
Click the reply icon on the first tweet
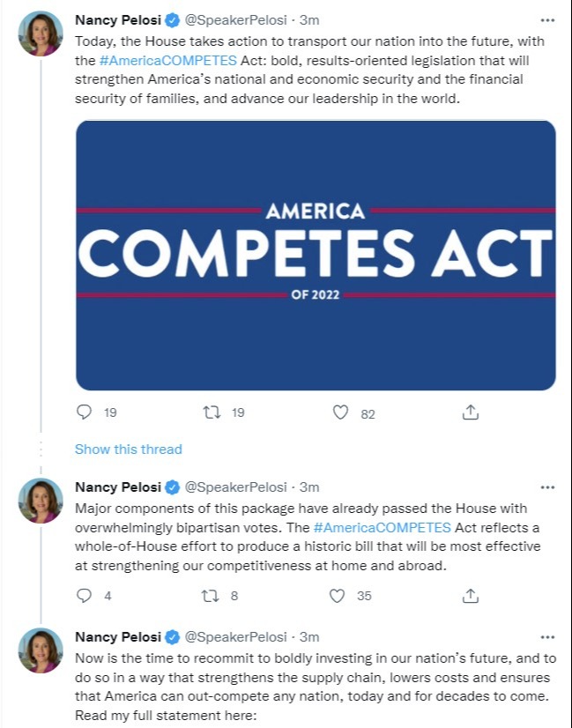click(x=86, y=411)
